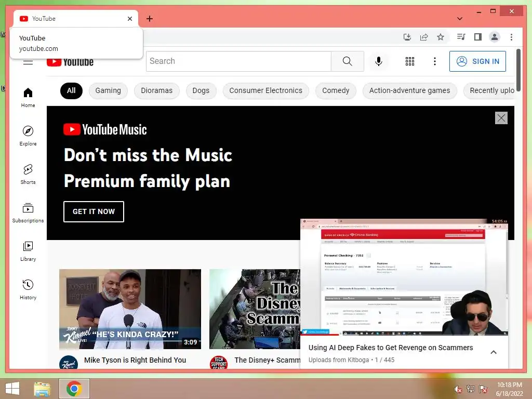
Task: Expand the miniplayer playlist chevron
Action: (x=494, y=352)
